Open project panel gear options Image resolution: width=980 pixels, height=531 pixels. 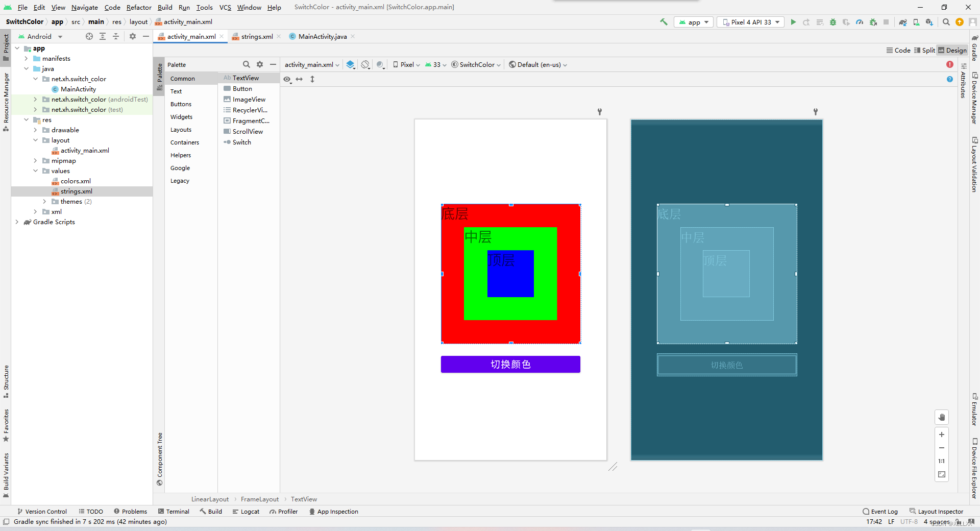tap(133, 36)
